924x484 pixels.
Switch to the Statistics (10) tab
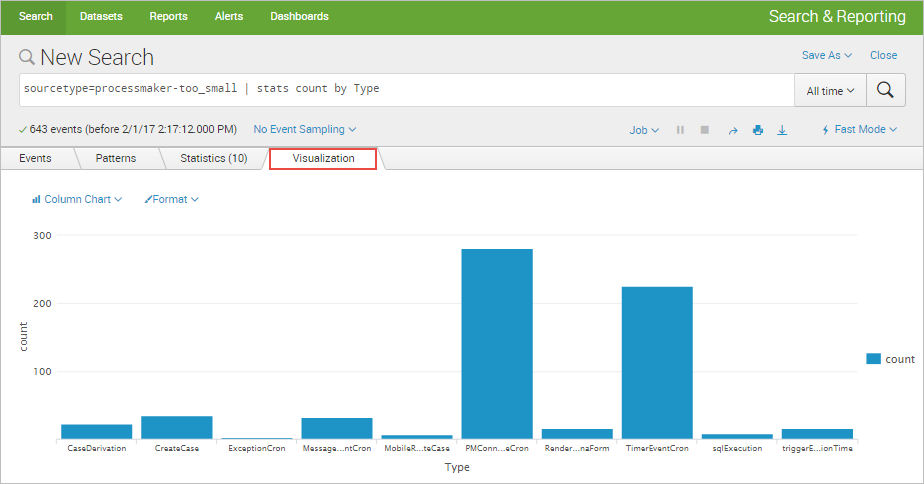pos(213,158)
